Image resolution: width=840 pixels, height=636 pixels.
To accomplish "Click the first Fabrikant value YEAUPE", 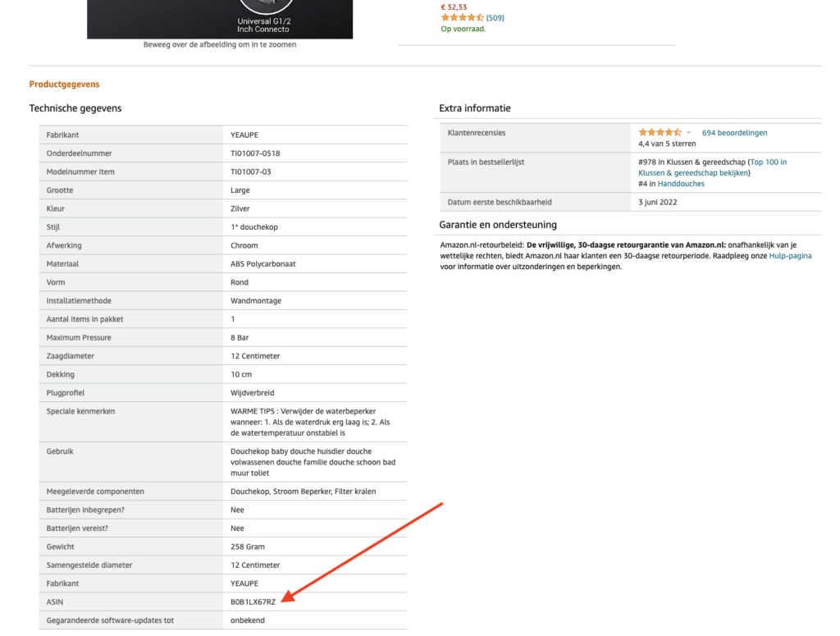I will tap(244, 135).
